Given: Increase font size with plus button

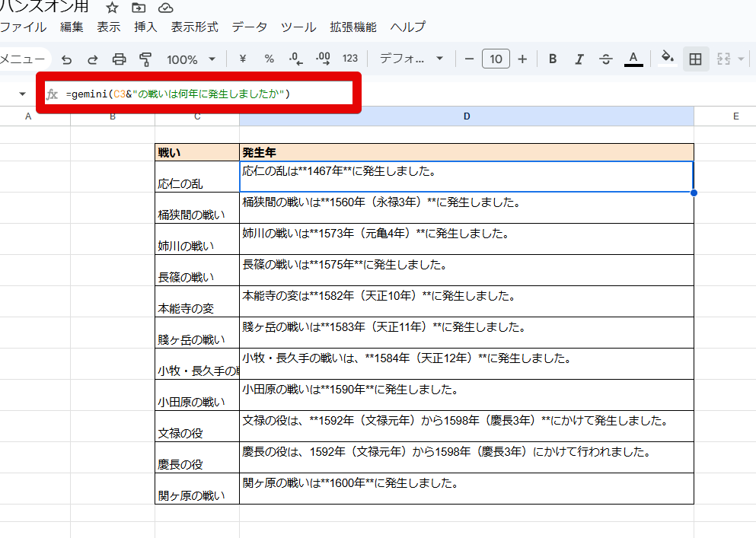Looking at the screenshot, I should coord(522,59).
